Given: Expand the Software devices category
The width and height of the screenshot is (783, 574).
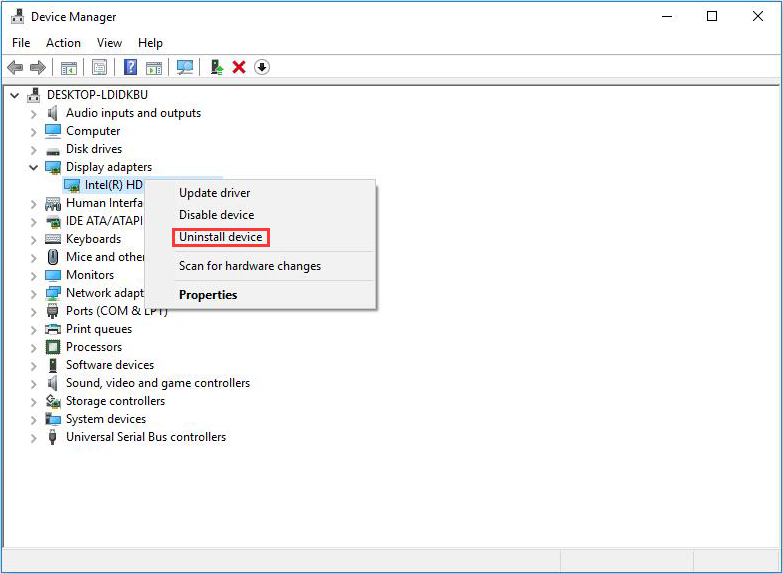Looking at the screenshot, I should [x=33, y=366].
